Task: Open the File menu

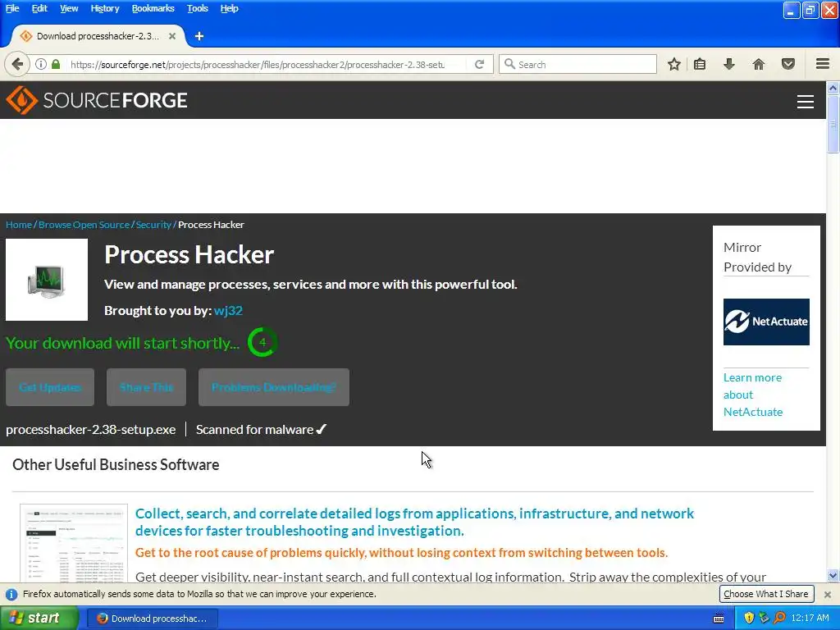Action: 12,8
